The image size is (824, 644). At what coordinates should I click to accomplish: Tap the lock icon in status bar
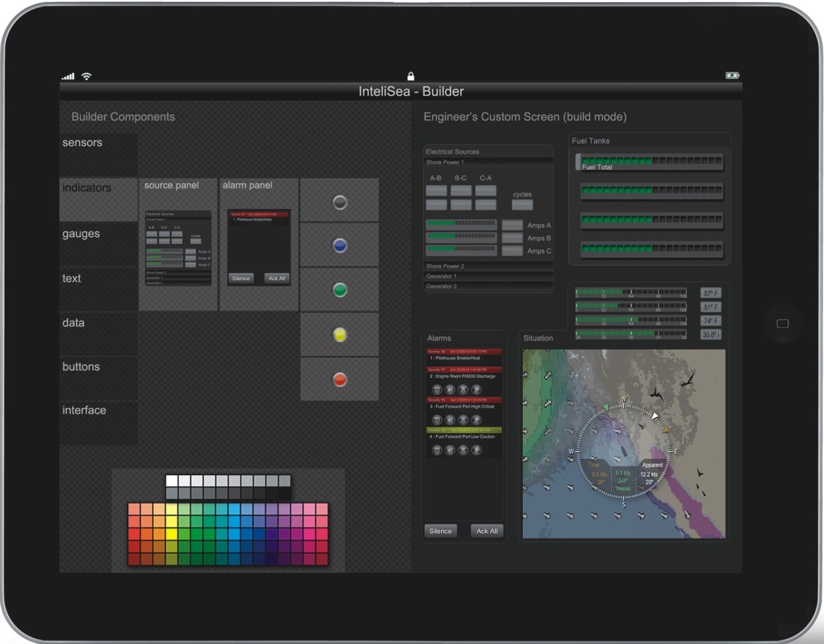pos(410,76)
